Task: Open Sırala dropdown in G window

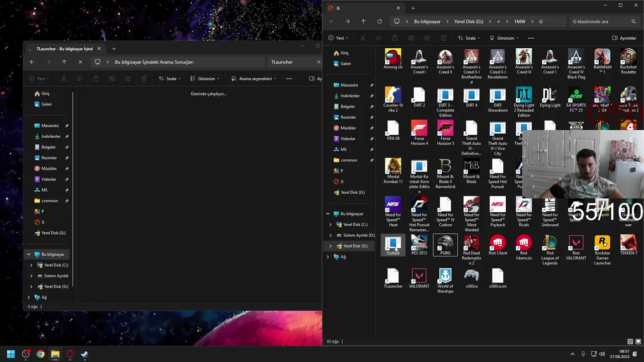Action: 469,38
